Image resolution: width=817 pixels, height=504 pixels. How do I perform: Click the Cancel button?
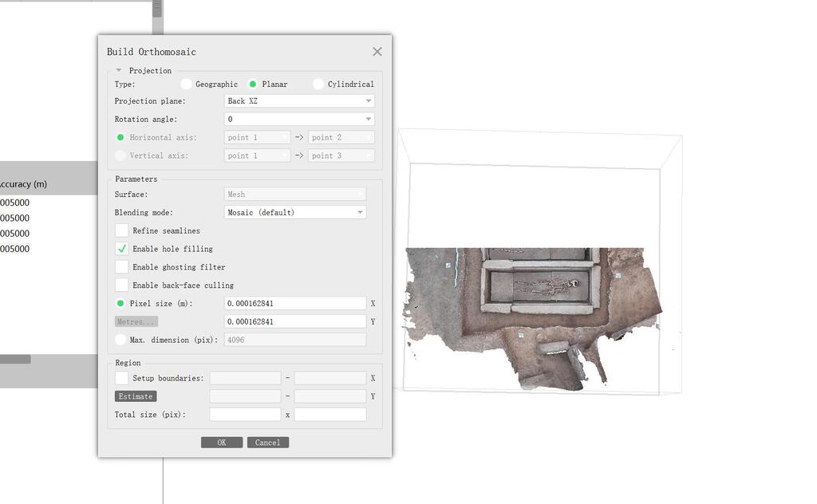267,443
